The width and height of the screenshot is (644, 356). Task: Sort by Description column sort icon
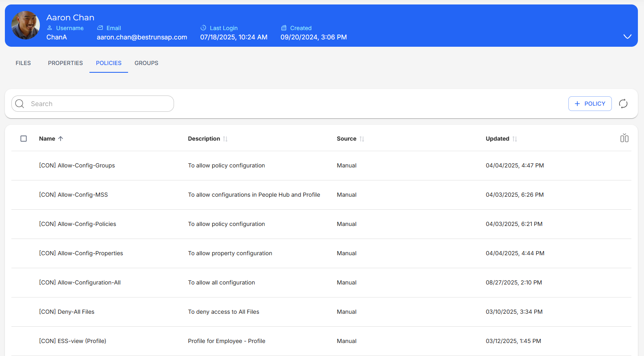[x=225, y=139]
